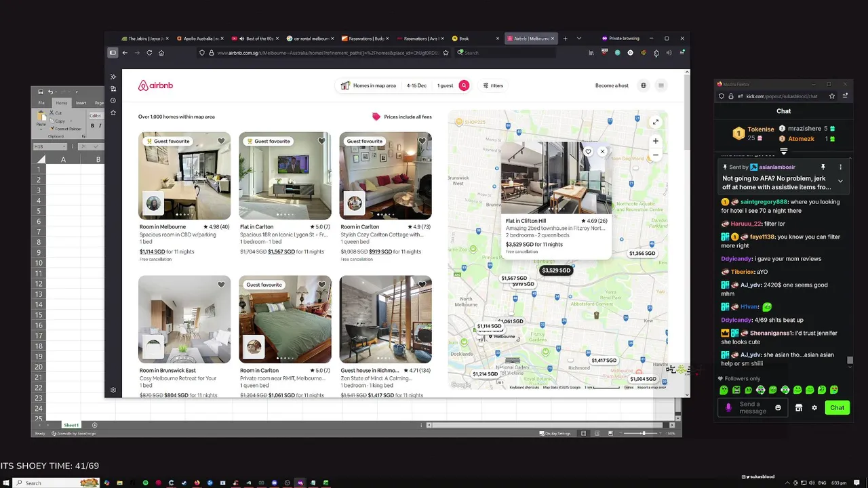The width and height of the screenshot is (868, 488).
Task: Switch to car rental melbourne tab
Action: tap(309, 39)
